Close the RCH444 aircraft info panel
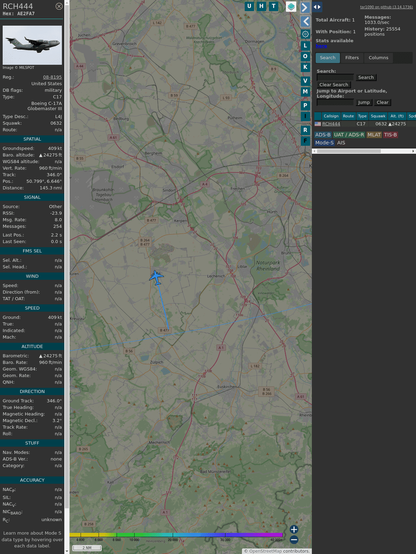This screenshot has height=554, width=416. (x=59, y=6)
